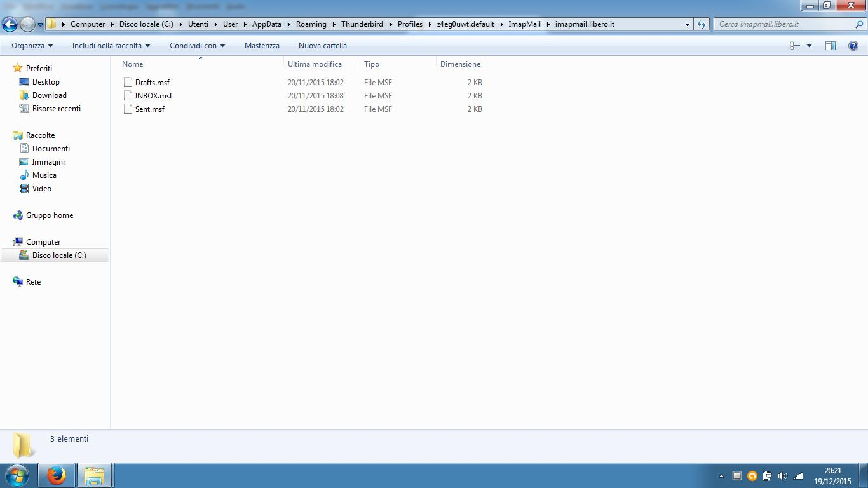Jump to z4eg0uwt.default in the breadcrumb
Image resolution: width=868 pixels, height=488 pixels.
(466, 24)
